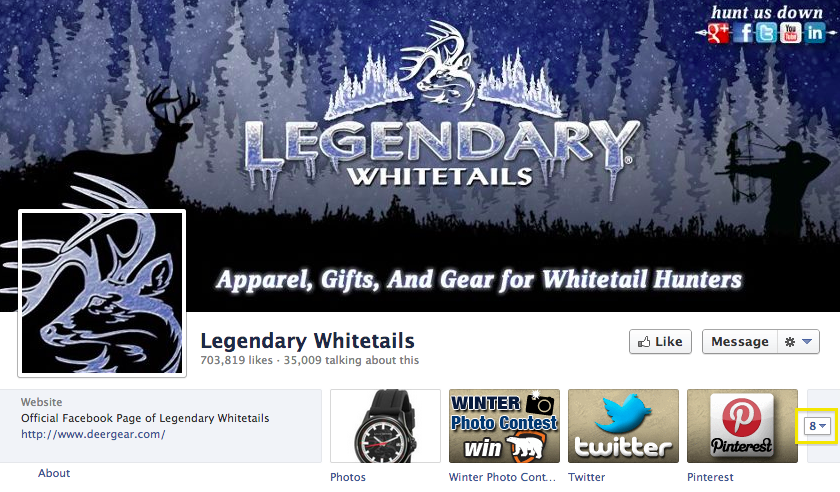Click the Pinterest tab label
The image size is (840, 492).
[710, 477]
